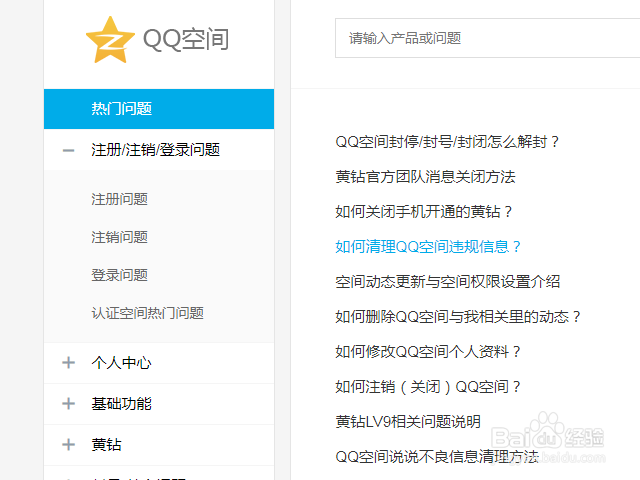This screenshot has width=640, height=480.
Task: Select the 黄钻 category label
Action: tap(106, 444)
